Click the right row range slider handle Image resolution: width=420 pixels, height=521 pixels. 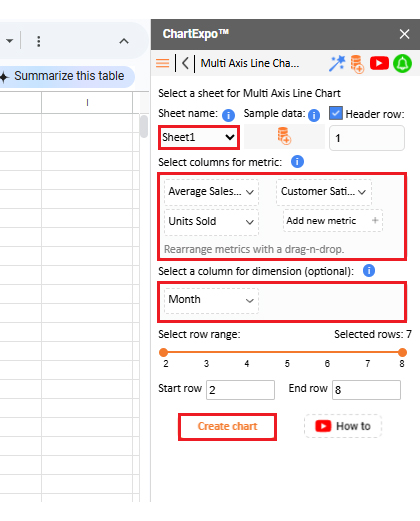click(402, 352)
